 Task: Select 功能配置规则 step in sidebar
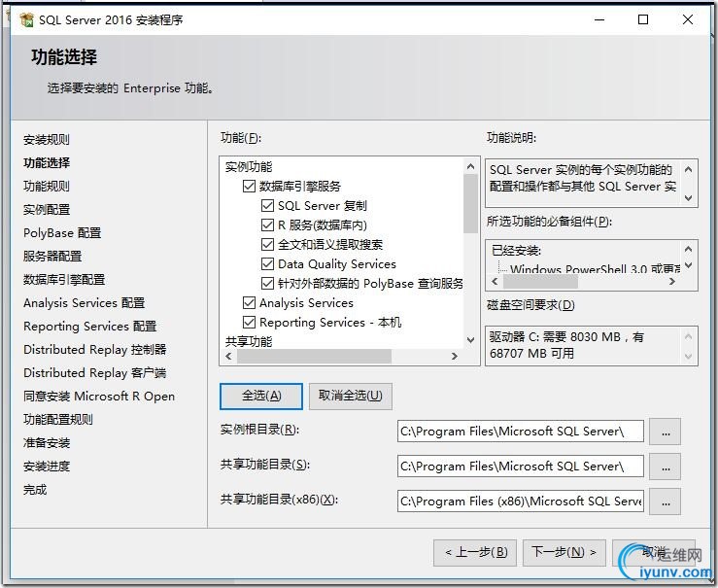pyautogui.click(x=58, y=420)
